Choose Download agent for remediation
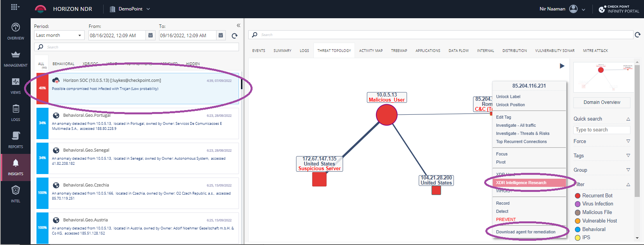Viewport: 644px width, 245px height. (x=526, y=232)
